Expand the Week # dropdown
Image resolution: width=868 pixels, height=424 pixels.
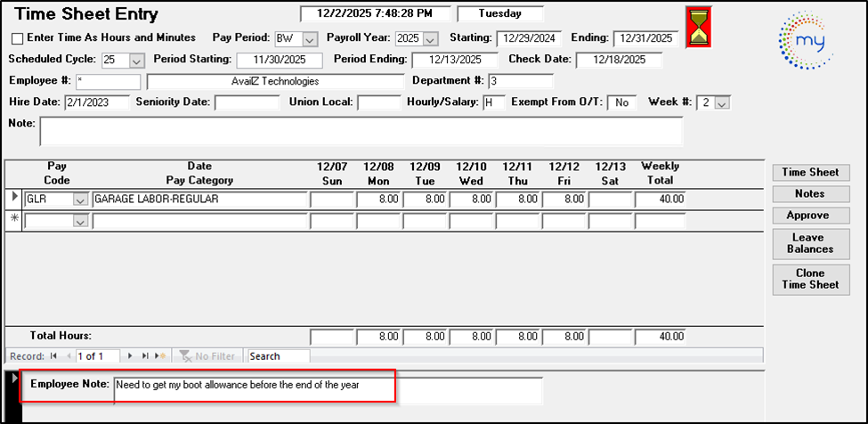click(x=722, y=103)
